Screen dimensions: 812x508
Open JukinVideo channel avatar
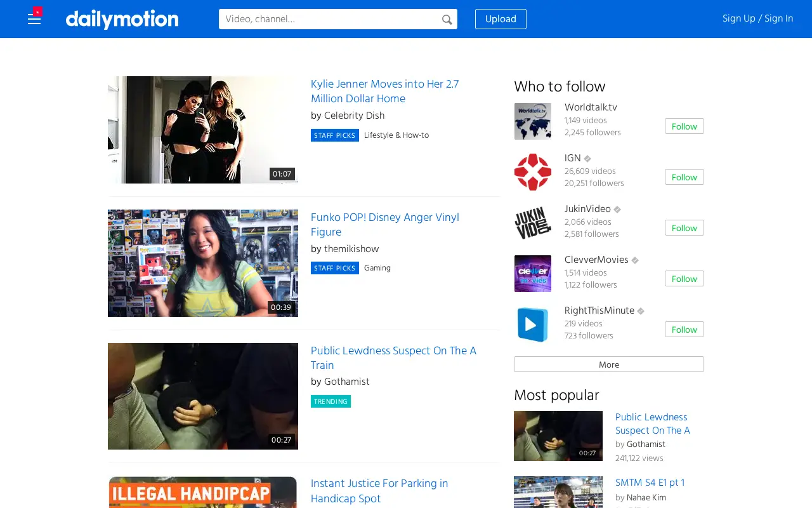533,222
